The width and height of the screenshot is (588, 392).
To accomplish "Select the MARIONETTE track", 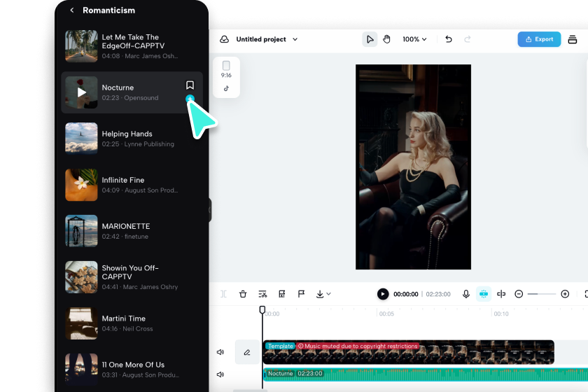I will point(132,231).
